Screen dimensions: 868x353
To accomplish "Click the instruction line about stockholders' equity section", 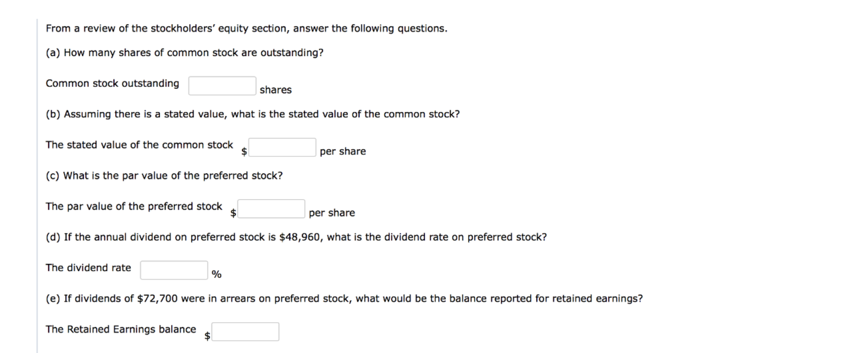I will tap(246, 28).
